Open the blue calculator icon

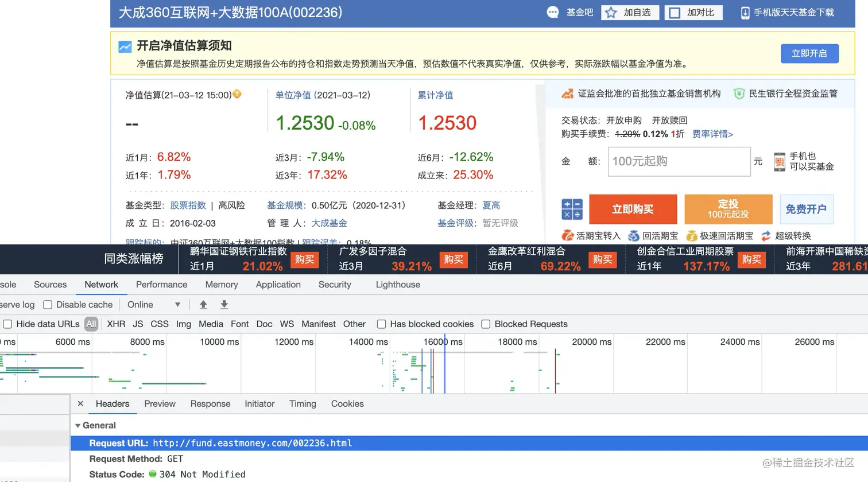click(572, 209)
